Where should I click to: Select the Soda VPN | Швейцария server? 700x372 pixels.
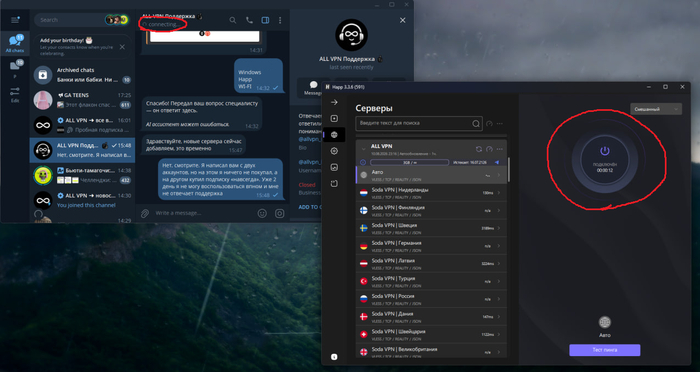[431, 334]
